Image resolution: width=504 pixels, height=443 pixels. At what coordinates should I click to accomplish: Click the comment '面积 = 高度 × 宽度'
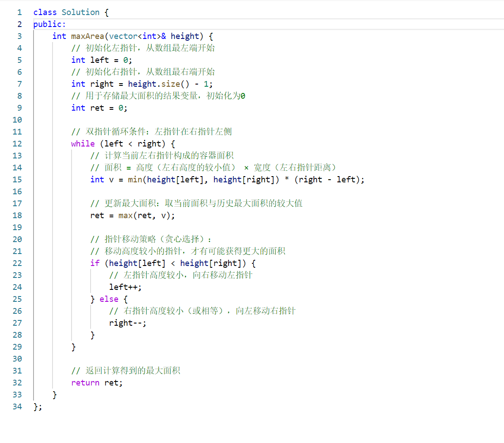(x=213, y=168)
